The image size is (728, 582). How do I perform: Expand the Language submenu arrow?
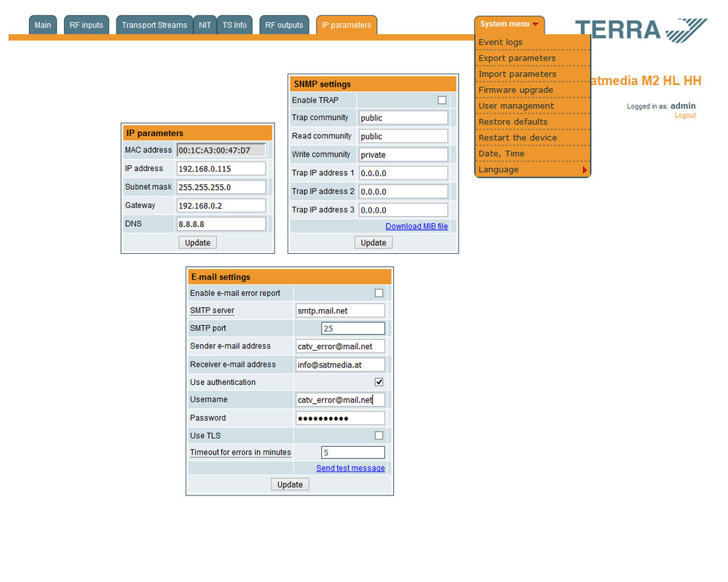coord(585,170)
